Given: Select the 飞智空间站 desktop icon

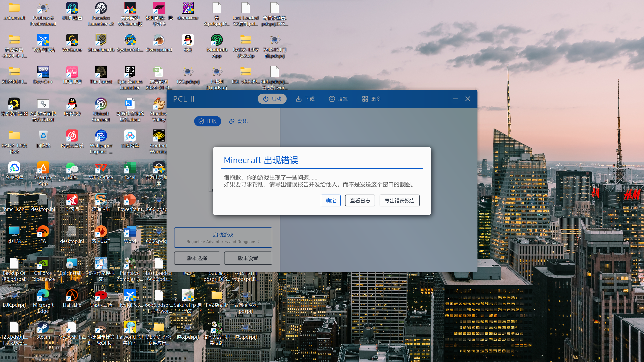Looking at the screenshot, I should tap(43, 43).
